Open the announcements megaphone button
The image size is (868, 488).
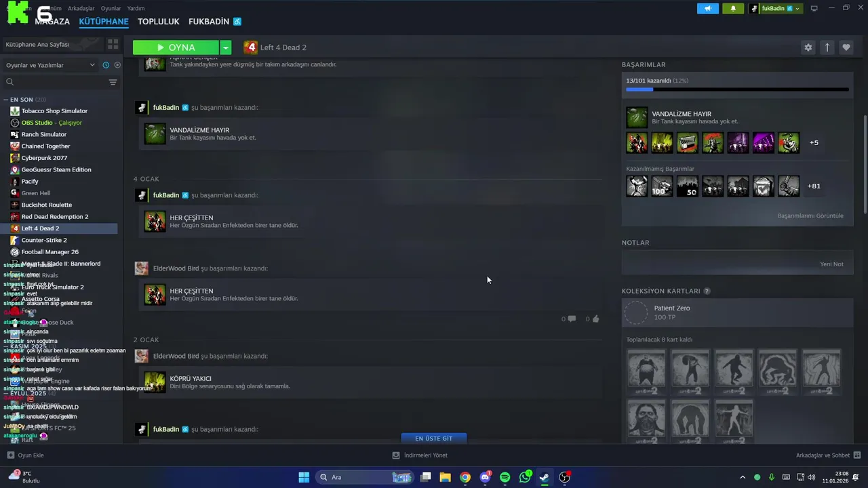click(x=708, y=8)
